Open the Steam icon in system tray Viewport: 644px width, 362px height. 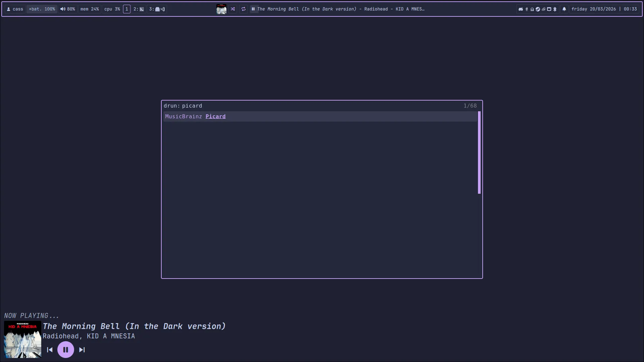pos(538,9)
